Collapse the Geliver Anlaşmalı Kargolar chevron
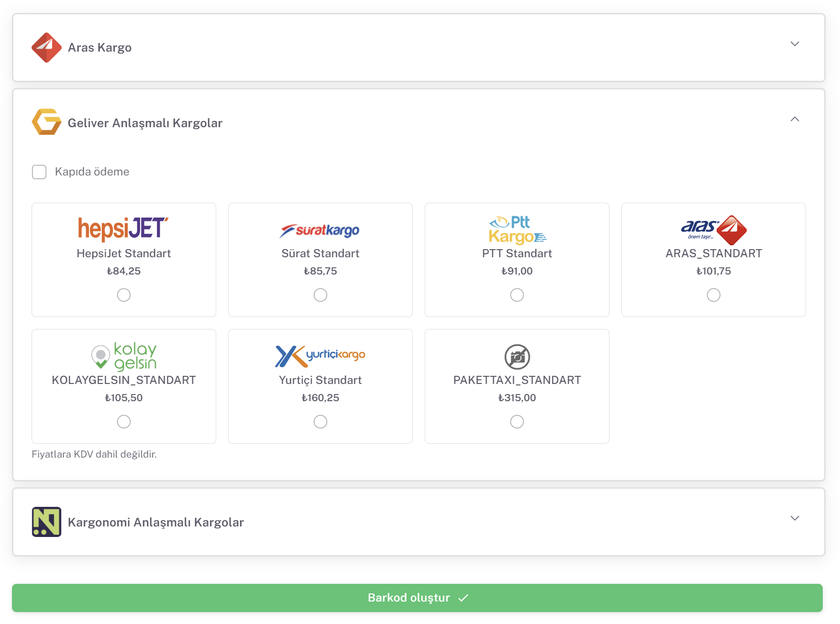 click(x=795, y=119)
